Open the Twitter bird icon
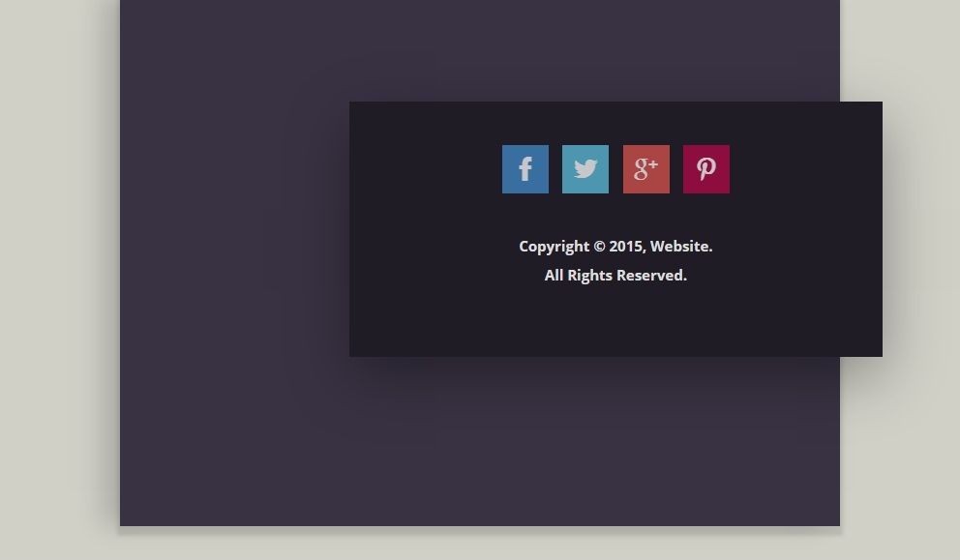 pyautogui.click(x=585, y=169)
